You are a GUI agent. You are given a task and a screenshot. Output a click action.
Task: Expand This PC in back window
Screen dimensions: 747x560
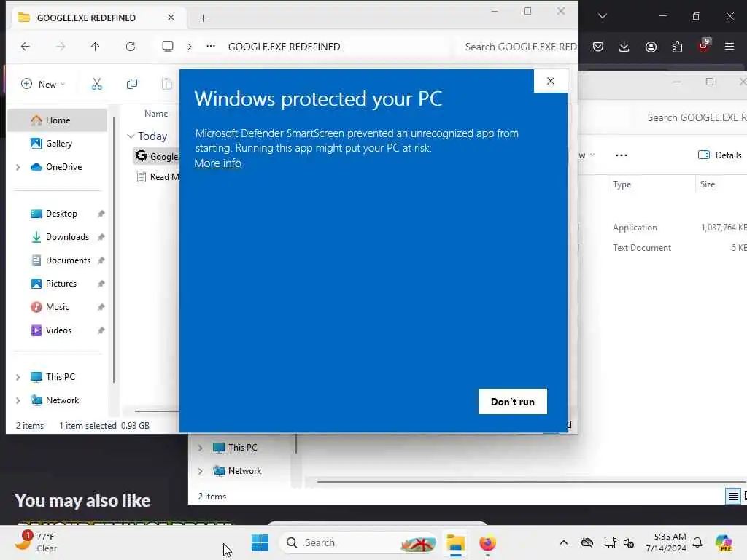[x=201, y=448]
